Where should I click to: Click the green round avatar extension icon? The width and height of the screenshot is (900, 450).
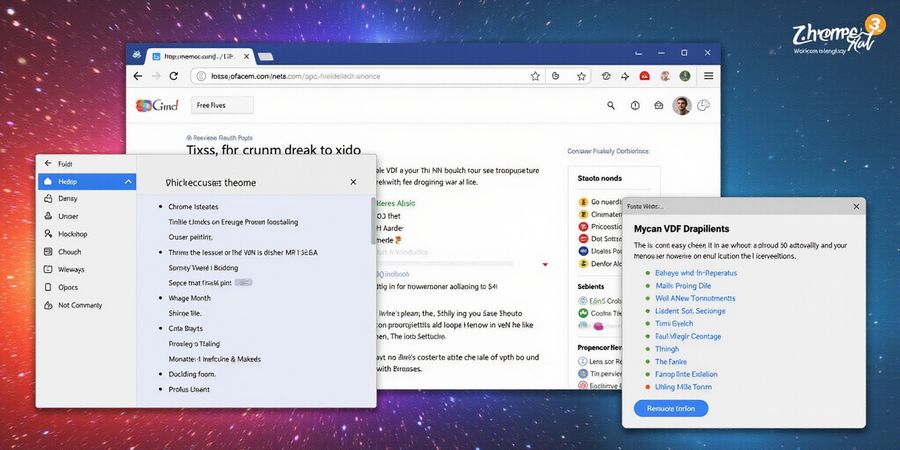[x=685, y=76]
